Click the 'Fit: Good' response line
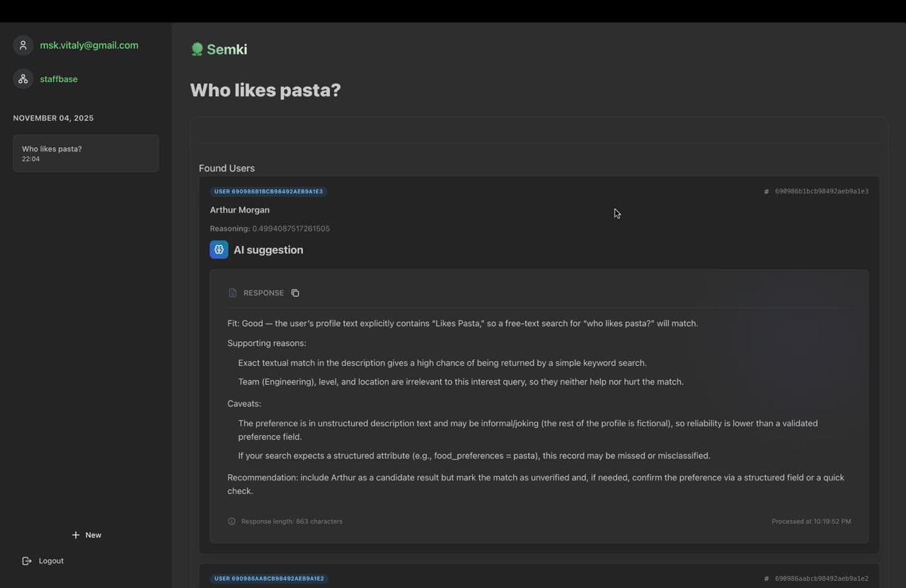The image size is (906, 588). point(463,323)
